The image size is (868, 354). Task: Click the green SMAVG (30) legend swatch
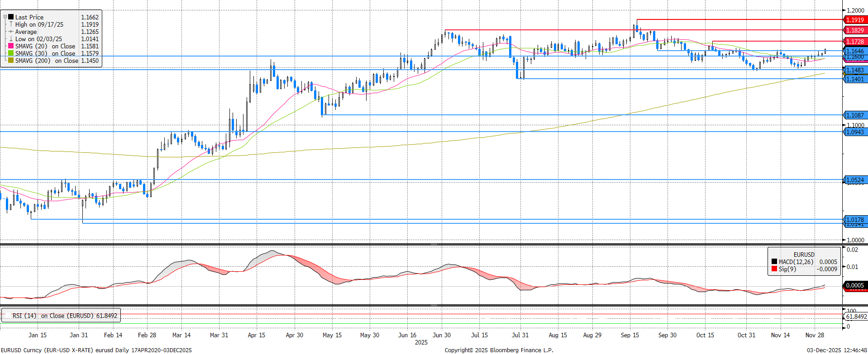coord(11,53)
